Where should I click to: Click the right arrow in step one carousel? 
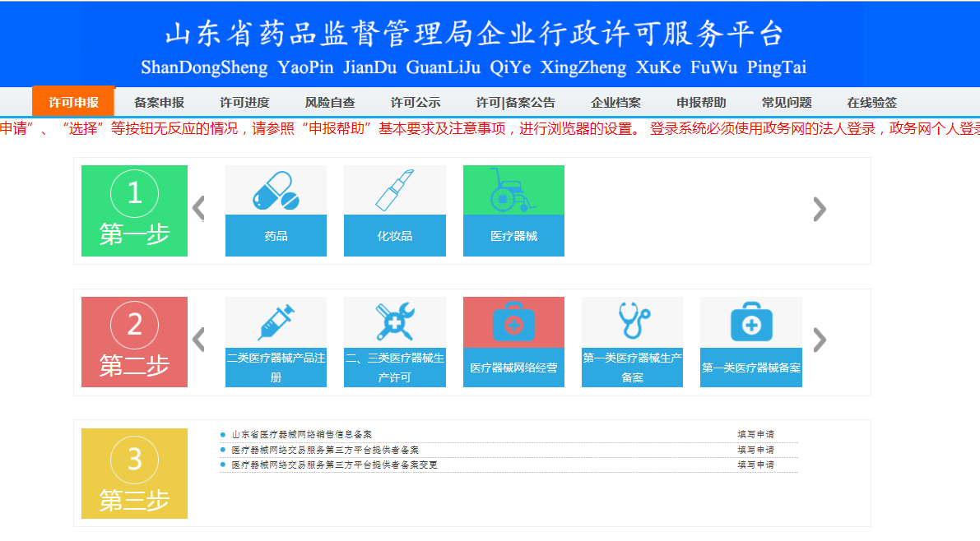pos(820,209)
